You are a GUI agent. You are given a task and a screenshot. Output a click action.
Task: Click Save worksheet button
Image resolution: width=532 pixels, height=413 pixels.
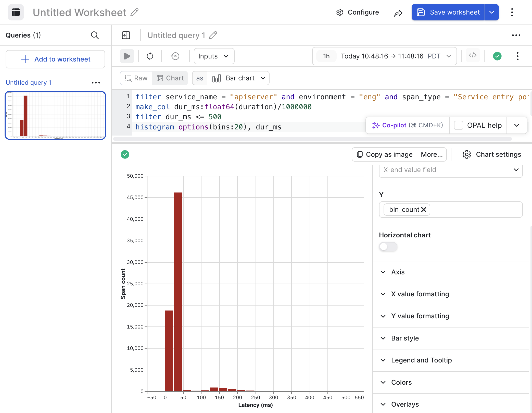pyautogui.click(x=448, y=12)
